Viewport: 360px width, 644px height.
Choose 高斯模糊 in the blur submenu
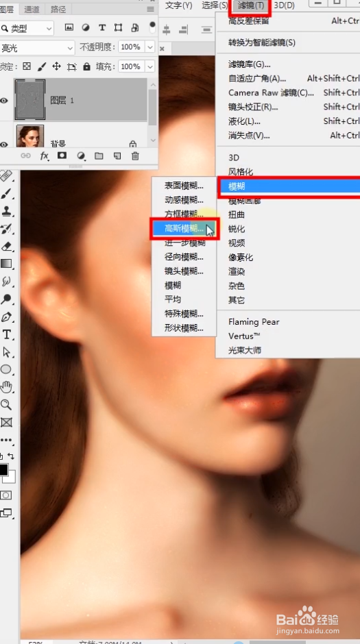184,228
